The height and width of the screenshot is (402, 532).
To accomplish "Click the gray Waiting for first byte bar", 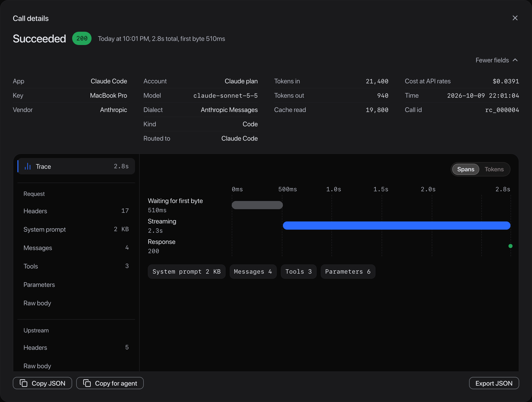I will point(257,205).
